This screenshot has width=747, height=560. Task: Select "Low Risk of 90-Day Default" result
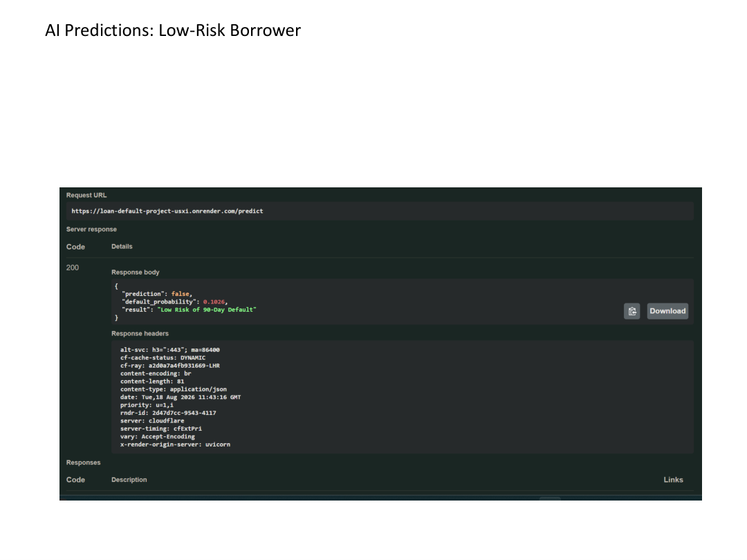[x=207, y=310]
